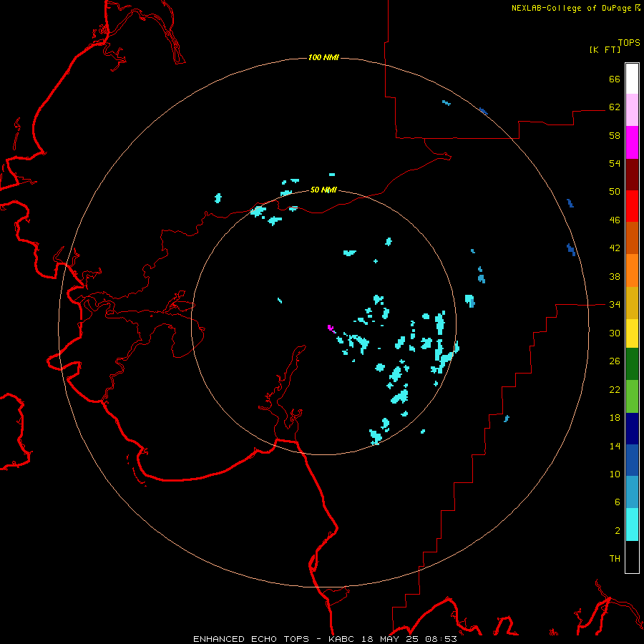The height and width of the screenshot is (644, 644).
Task: Click the legend value 26
Action: click(615, 361)
